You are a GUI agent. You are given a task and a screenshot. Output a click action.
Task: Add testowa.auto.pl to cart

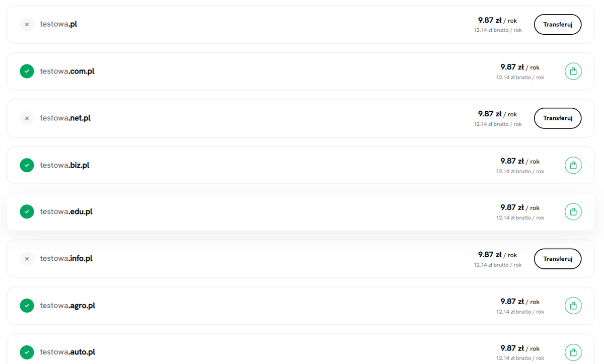pos(573,352)
